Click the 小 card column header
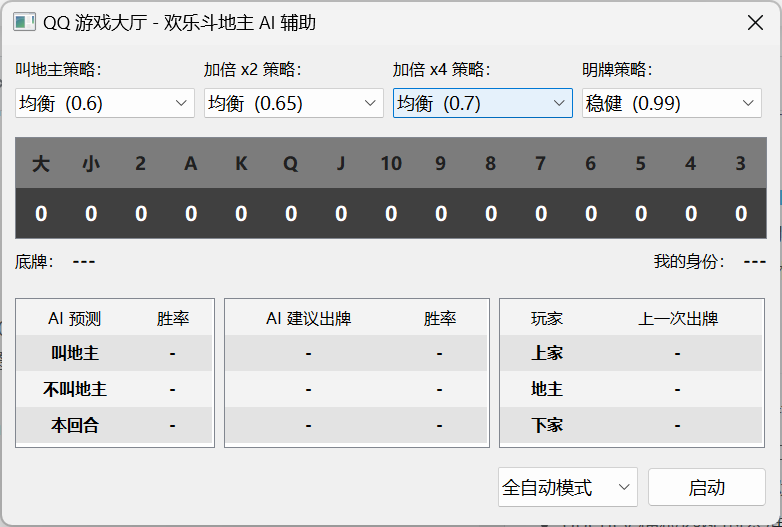This screenshot has width=782, height=527. (x=91, y=164)
